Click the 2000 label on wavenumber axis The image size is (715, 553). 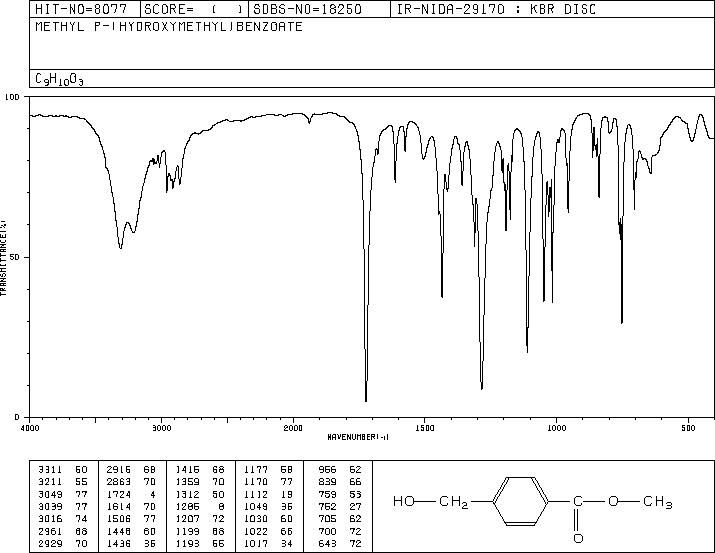[x=293, y=428]
